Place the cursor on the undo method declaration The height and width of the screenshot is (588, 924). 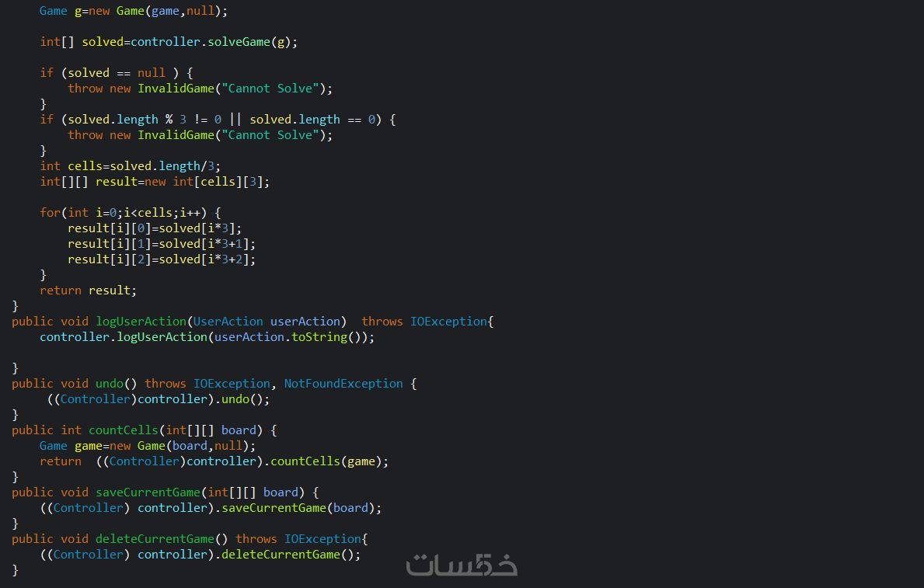214,384
